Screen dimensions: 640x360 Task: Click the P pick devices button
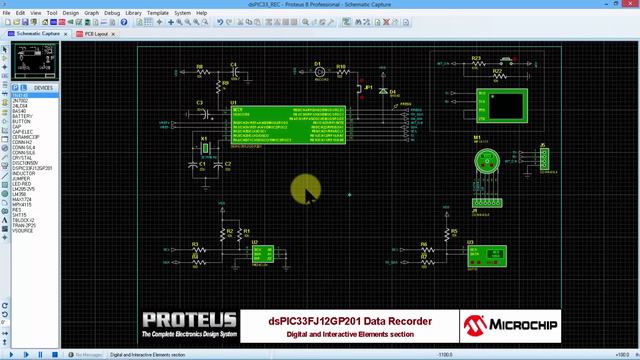15,88
